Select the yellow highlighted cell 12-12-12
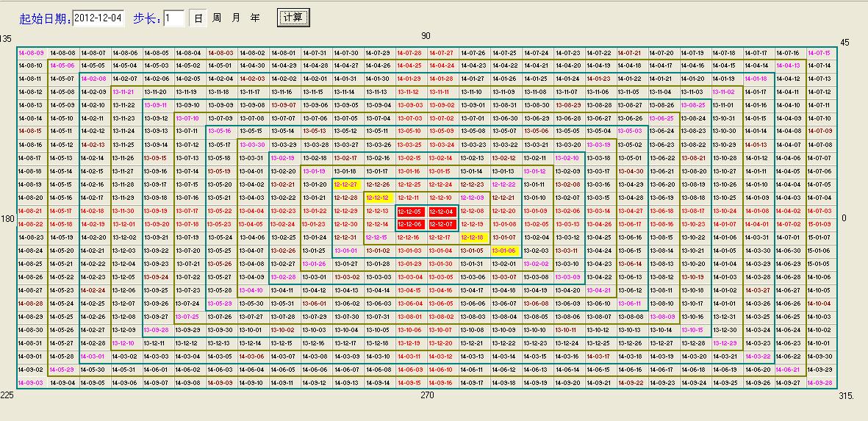The height and width of the screenshot is (421, 868). pyautogui.click(x=378, y=198)
